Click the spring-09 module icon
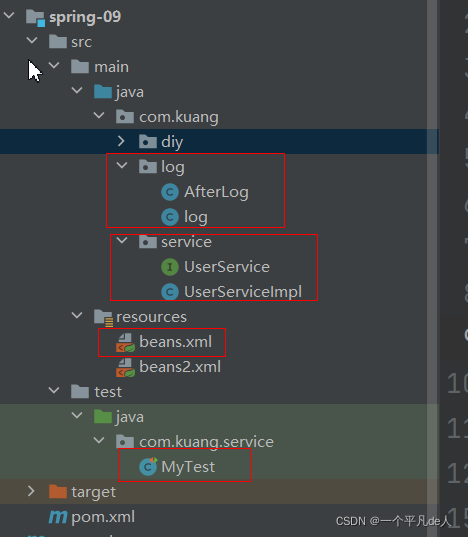Screen dimensions: 468x537 tap(36, 18)
